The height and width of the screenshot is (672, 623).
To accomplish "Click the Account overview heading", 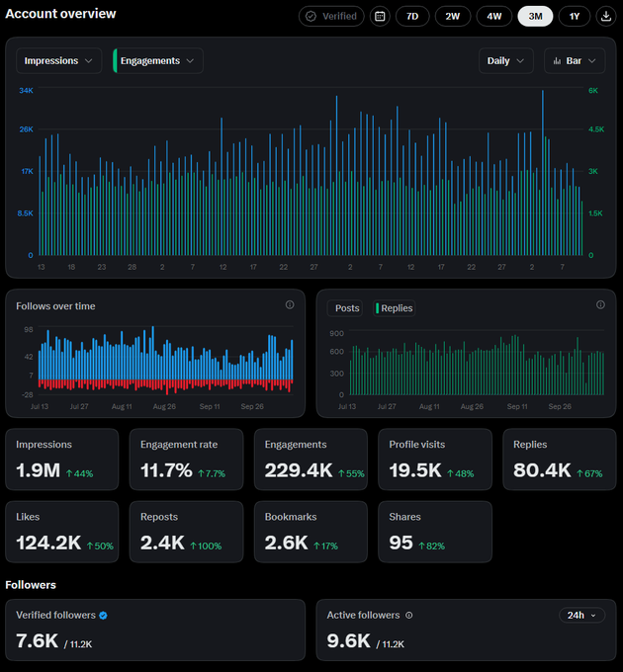I will [x=60, y=14].
